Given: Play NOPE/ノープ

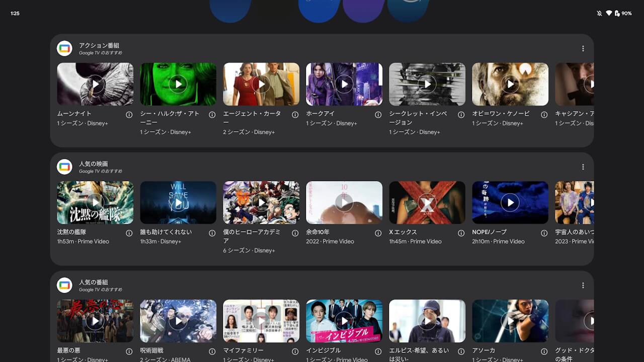Looking at the screenshot, I should (x=510, y=202).
